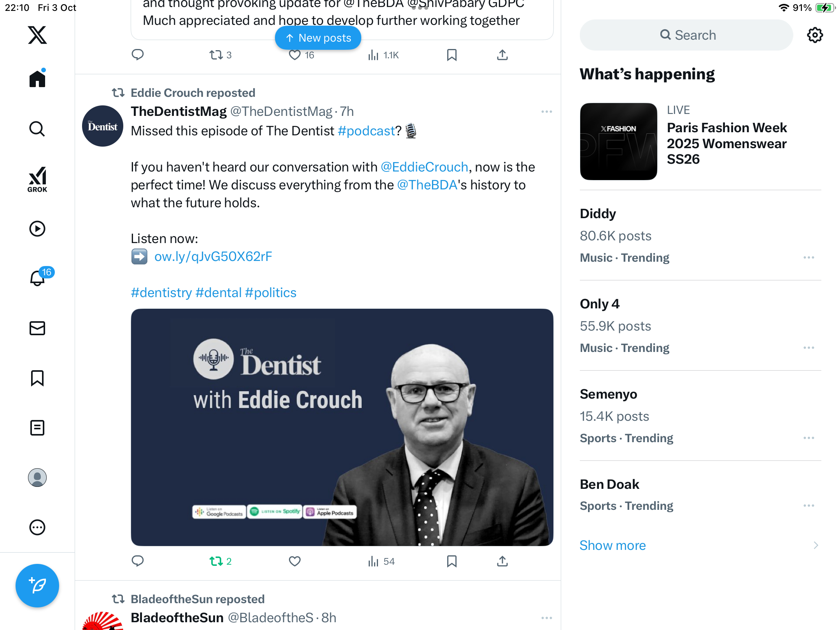Open the Notifications bell
840x630 pixels.
coord(37,278)
